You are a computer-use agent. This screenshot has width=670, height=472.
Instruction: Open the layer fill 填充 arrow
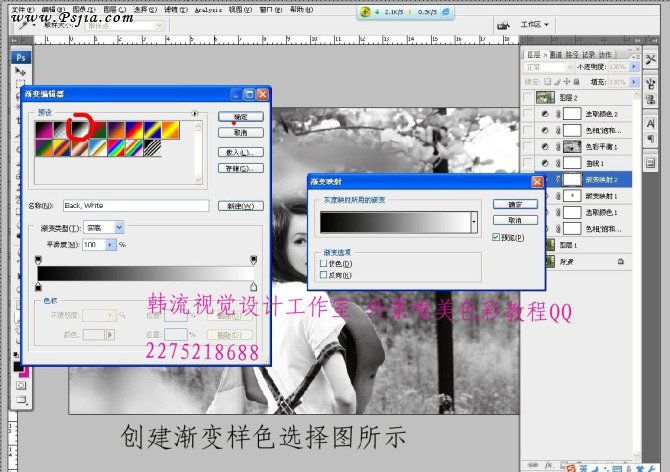pos(634,82)
